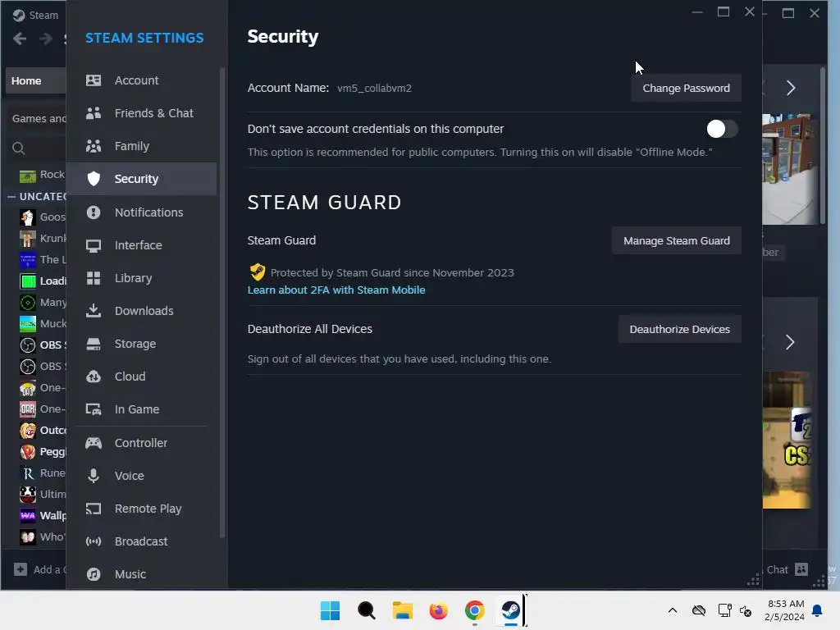Click the Voice microphone icon

click(94, 476)
